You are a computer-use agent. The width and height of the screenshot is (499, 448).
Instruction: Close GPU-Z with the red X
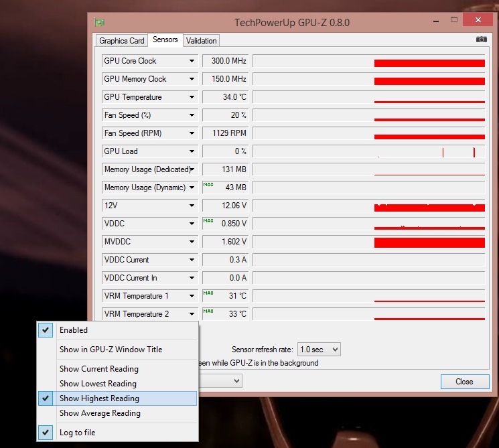pos(478,19)
